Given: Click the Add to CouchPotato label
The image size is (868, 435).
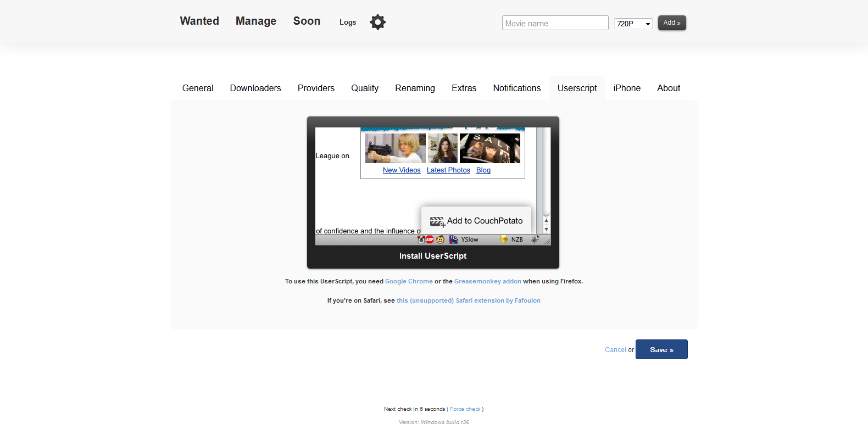Looking at the screenshot, I should pyautogui.click(x=485, y=221).
